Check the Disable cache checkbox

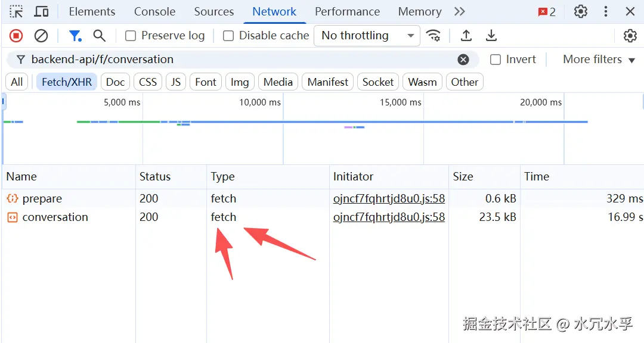pyautogui.click(x=228, y=36)
